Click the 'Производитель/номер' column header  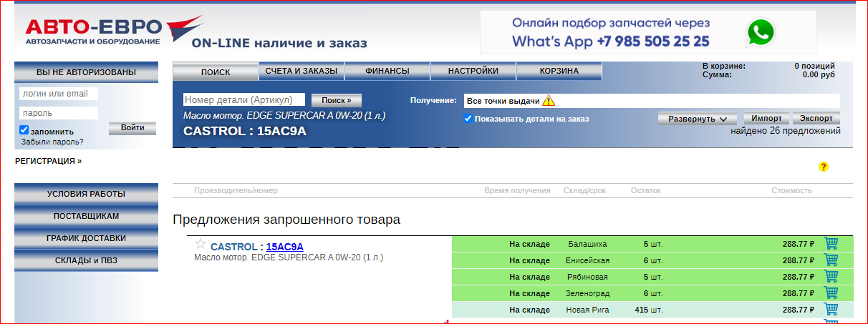tap(236, 191)
